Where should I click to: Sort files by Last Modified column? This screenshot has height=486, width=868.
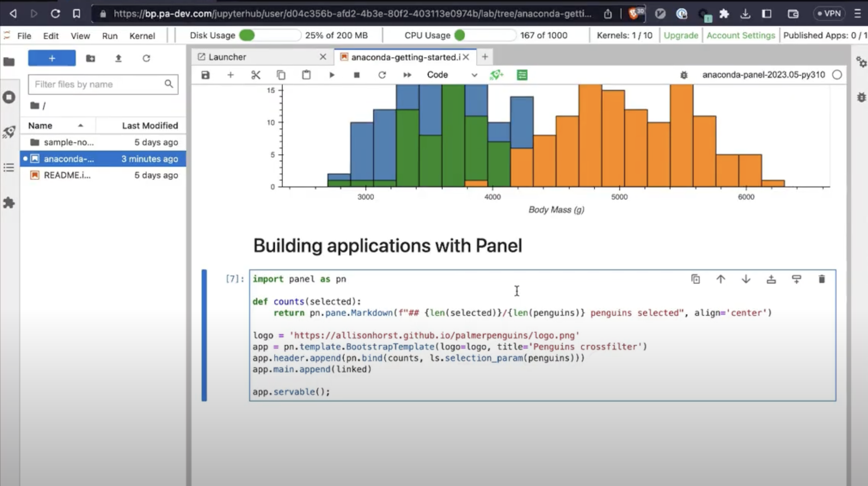click(x=141, y=125)
